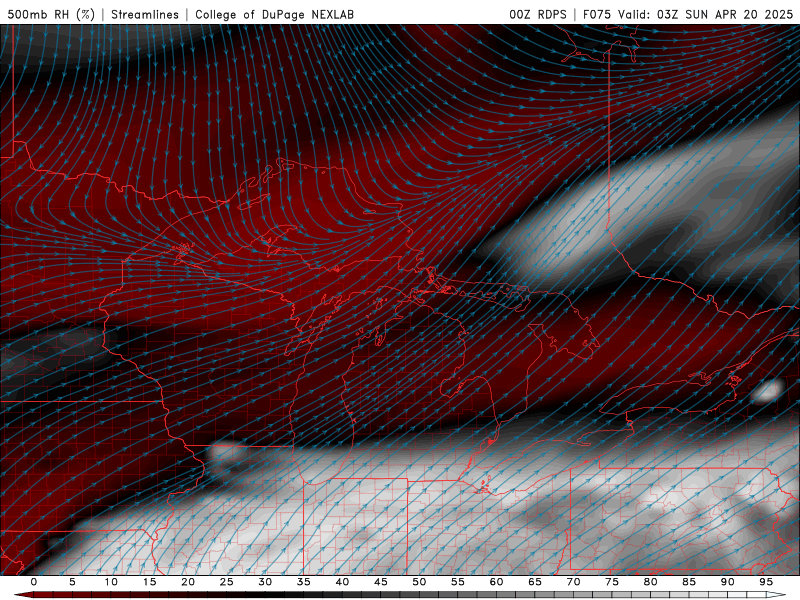Choose the "75" scale label
Image resolution: width=800 pixels, height=600 pixels.
coord(612,582)
